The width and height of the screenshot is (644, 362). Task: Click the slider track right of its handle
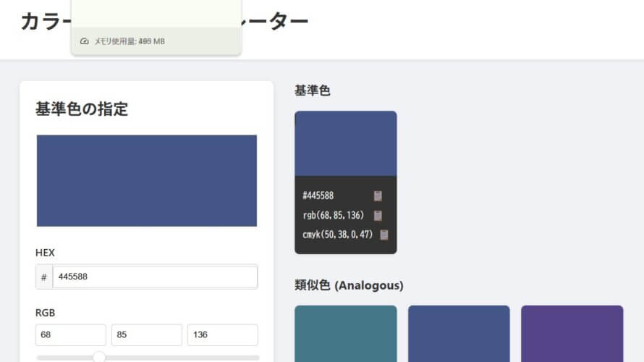pos(181,358)
